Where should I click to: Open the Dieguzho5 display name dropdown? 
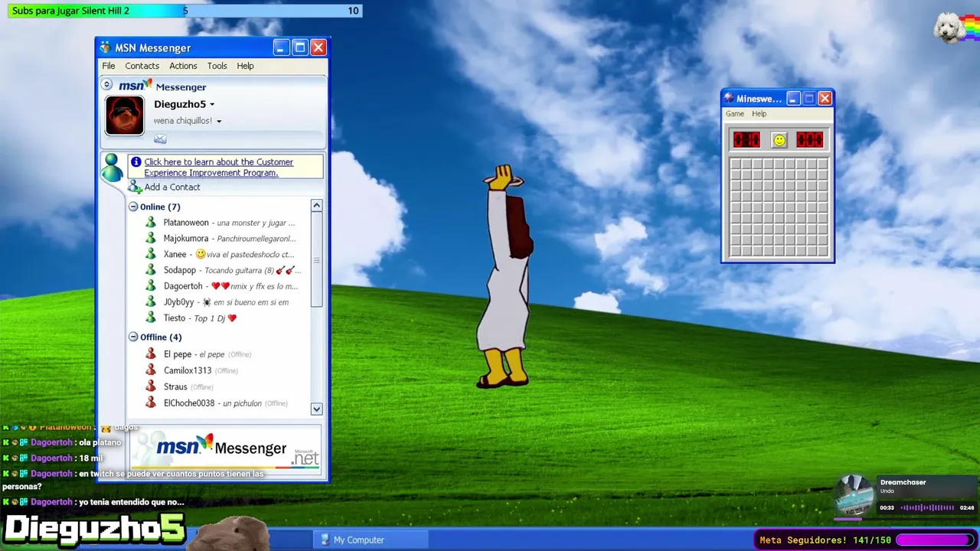click(212, 105)
